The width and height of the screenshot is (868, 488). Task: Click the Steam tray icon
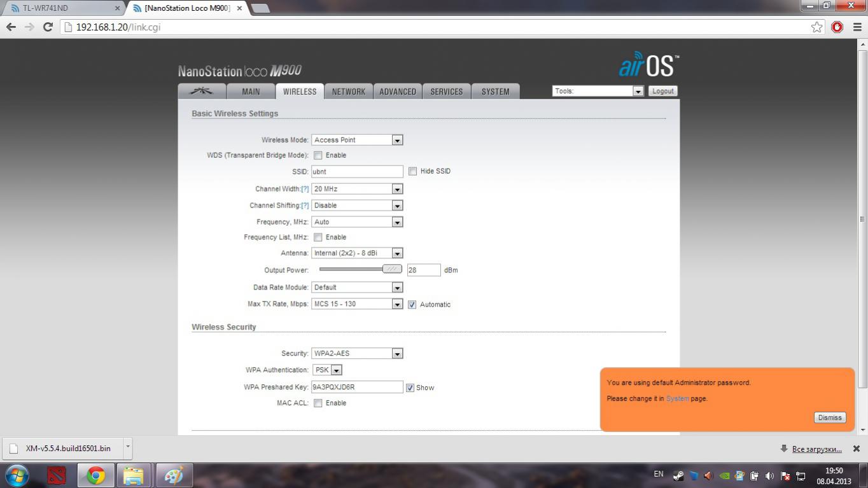click(x=678, y=475)
